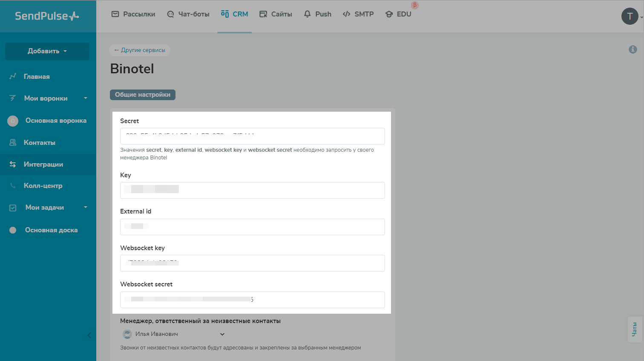Go back to Другие сервисы
This screenshot has height=361, width=644.
pos(140,50)
